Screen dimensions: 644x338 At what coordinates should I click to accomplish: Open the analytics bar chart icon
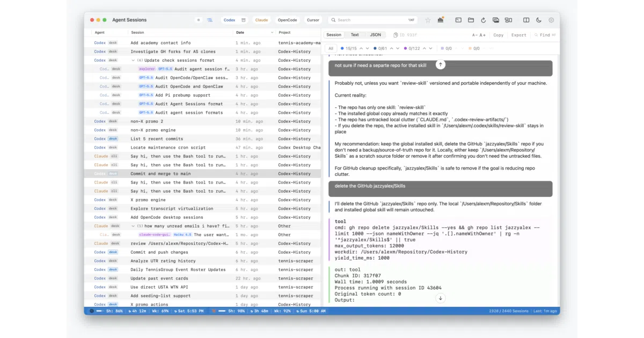(x=441, y=20)
